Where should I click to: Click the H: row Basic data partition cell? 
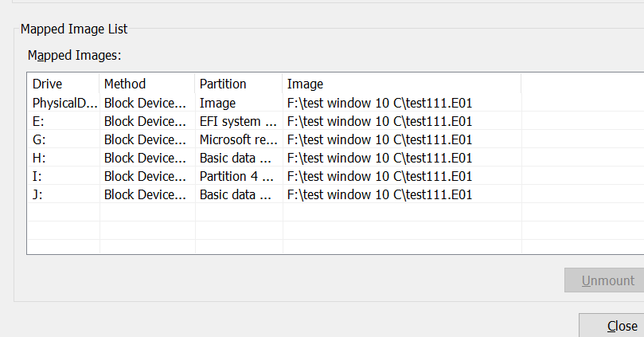point(238,158)
